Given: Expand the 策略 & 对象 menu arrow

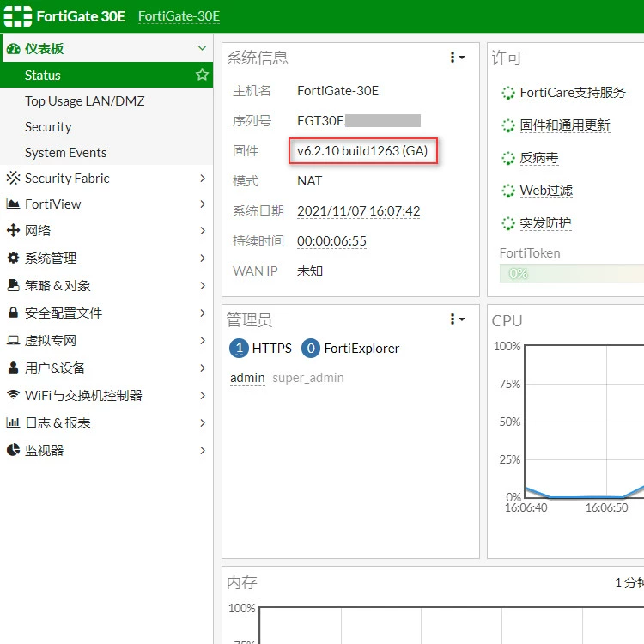Looking at the screenshot, I should [x=203, y=285].
